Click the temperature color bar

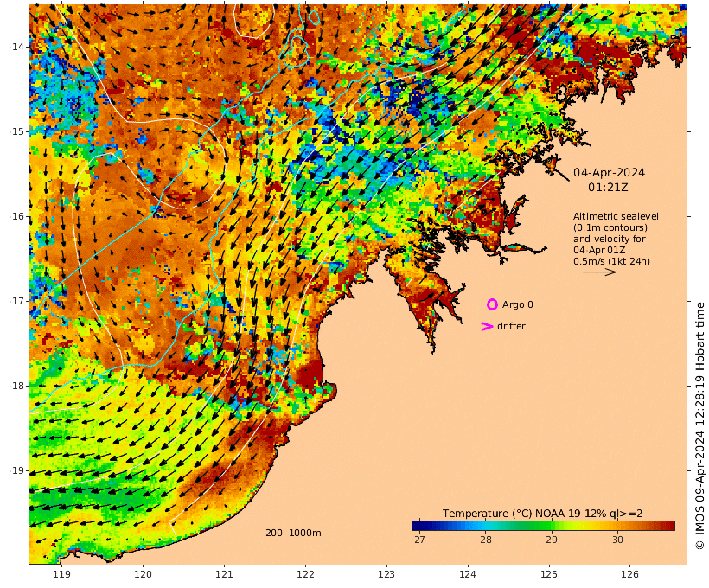point(543,526)
